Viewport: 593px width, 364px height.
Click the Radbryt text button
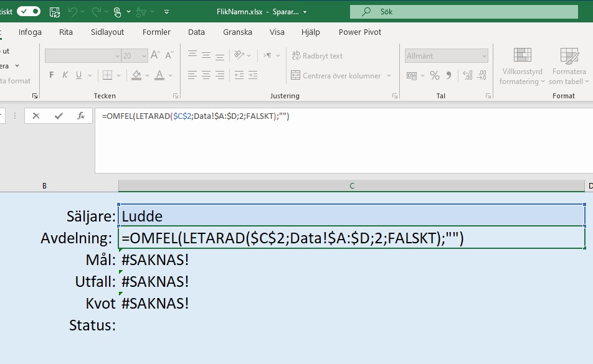316,56
